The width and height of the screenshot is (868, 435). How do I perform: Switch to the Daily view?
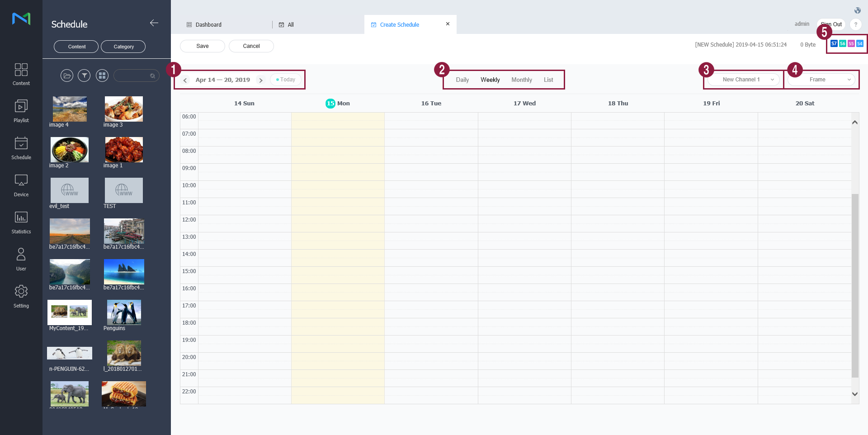click(x=462, y=80)
